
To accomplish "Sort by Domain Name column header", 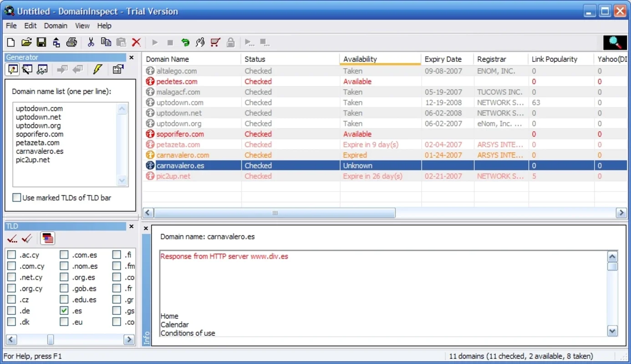I will pos(192,59).
